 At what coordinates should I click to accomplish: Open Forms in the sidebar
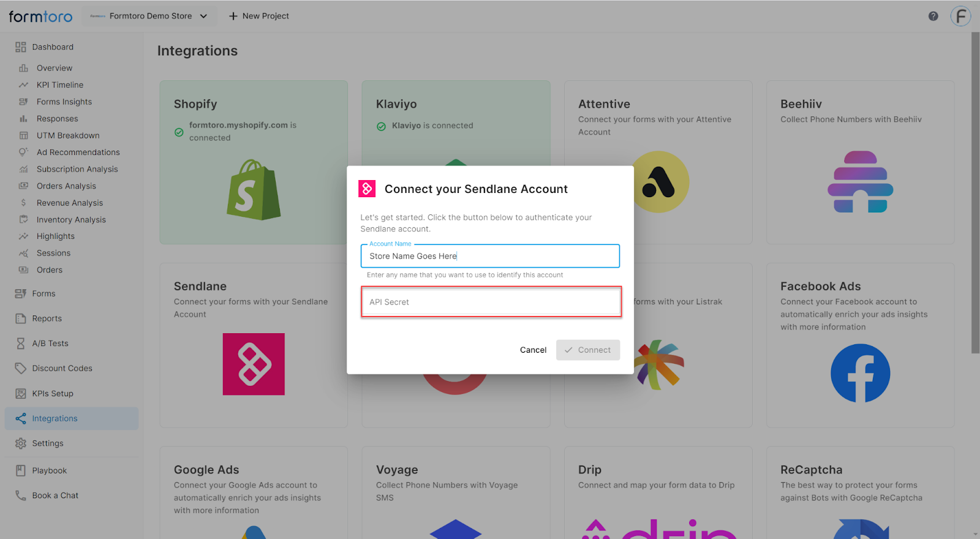[x=43, y=294]
